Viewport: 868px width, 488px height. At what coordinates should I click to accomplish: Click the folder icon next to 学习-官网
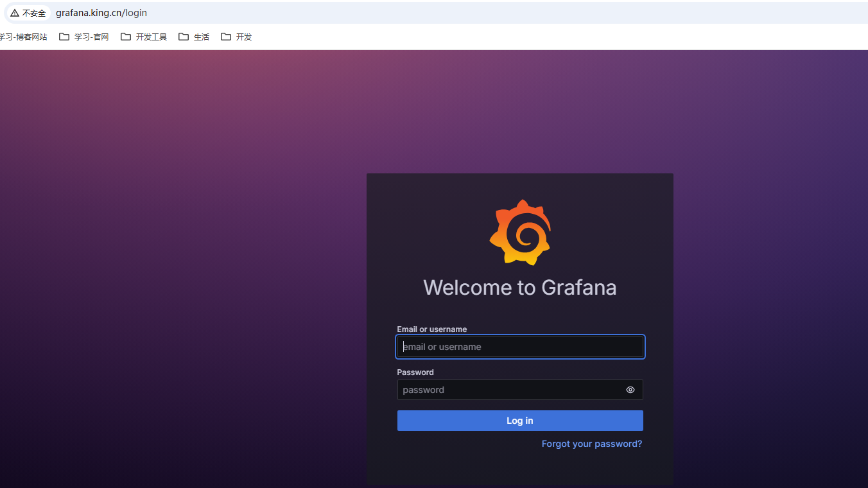coord(64,37)
